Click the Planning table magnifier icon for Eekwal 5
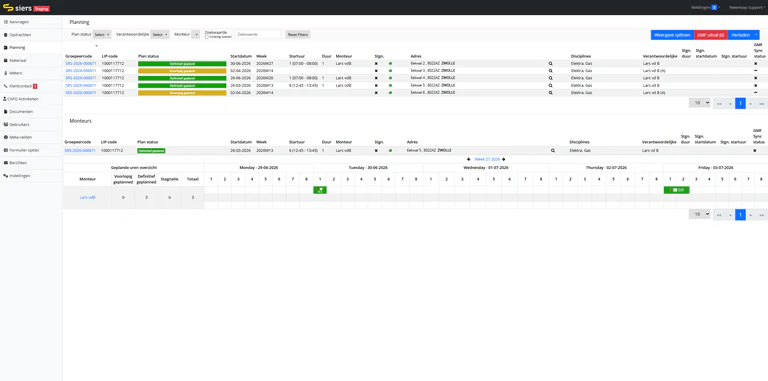The height and width of the screenshot is (381, 768). tap(551, 85)
